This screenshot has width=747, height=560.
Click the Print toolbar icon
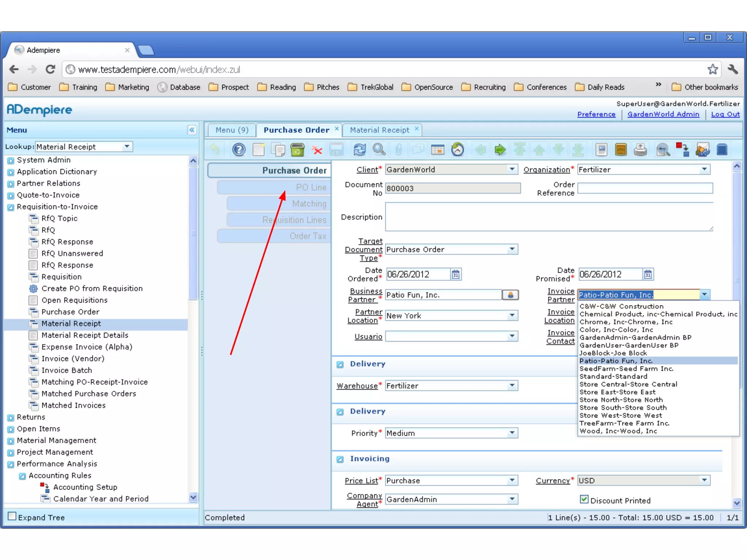click(640, 150)
